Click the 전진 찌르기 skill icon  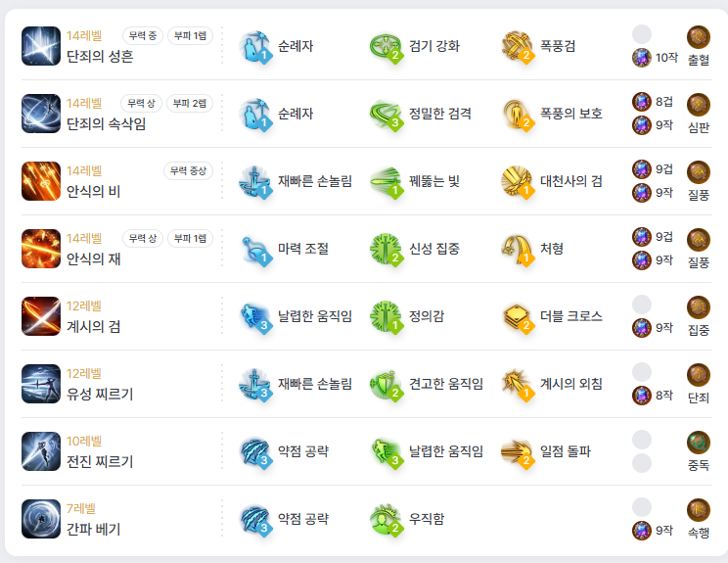[x=41, y=451]
